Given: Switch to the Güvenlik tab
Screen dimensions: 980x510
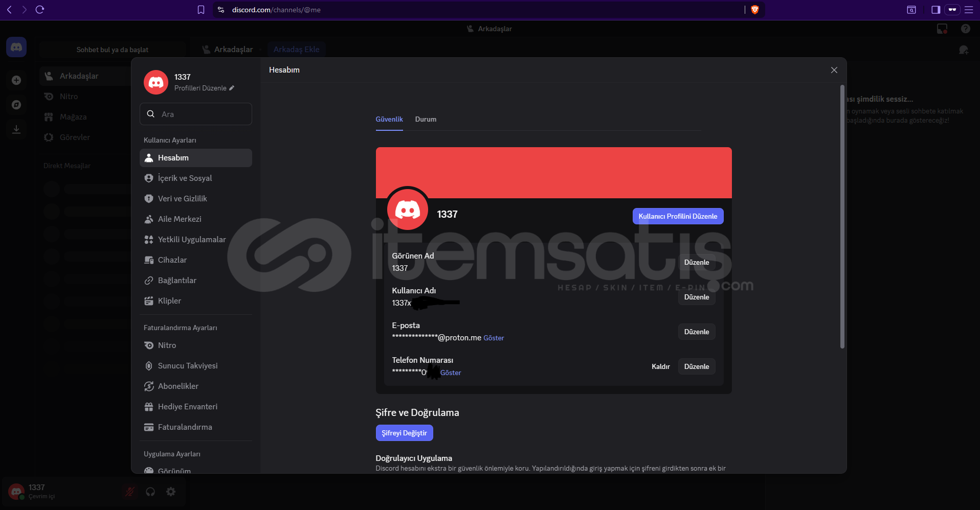Looking at the screenshot, I should [x=389, y=120].
